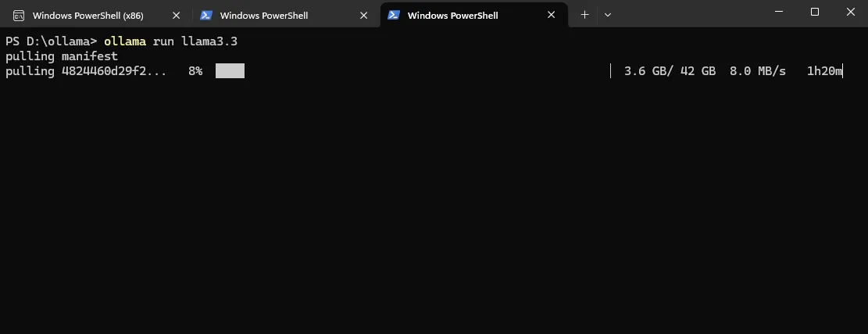868x334 pixels.
Task: Click the command prompt icon on first tab
Action: pos(19,16)
